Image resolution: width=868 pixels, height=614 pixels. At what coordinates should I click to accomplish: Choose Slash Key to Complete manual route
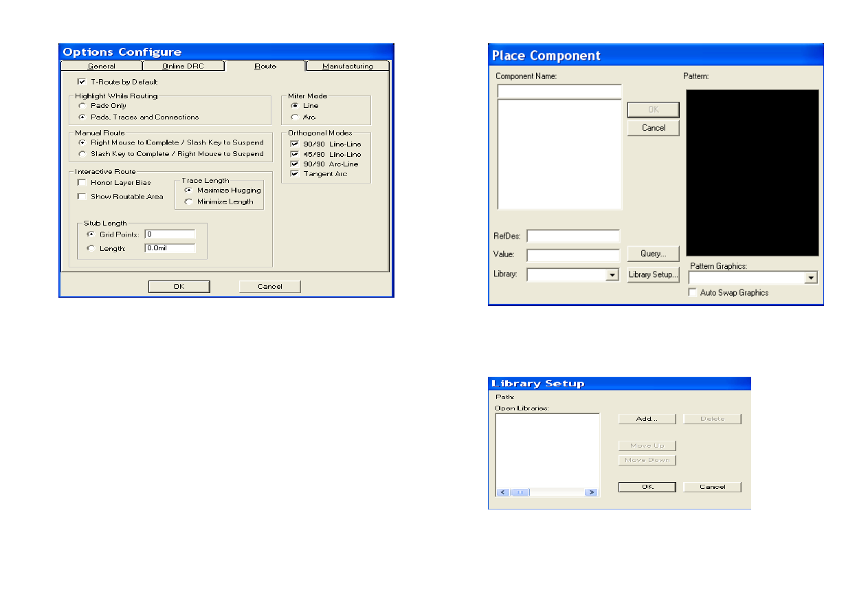(x=83, y=154)
